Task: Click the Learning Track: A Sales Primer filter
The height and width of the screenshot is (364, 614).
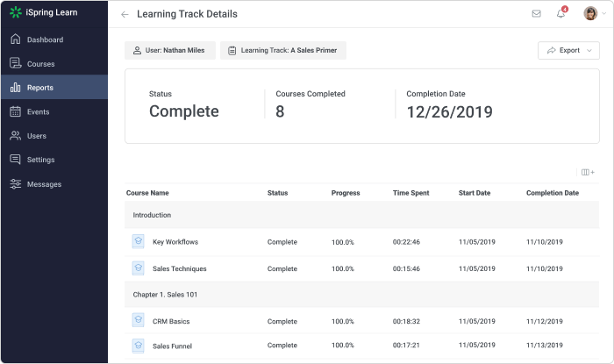Action: (283, 51)
